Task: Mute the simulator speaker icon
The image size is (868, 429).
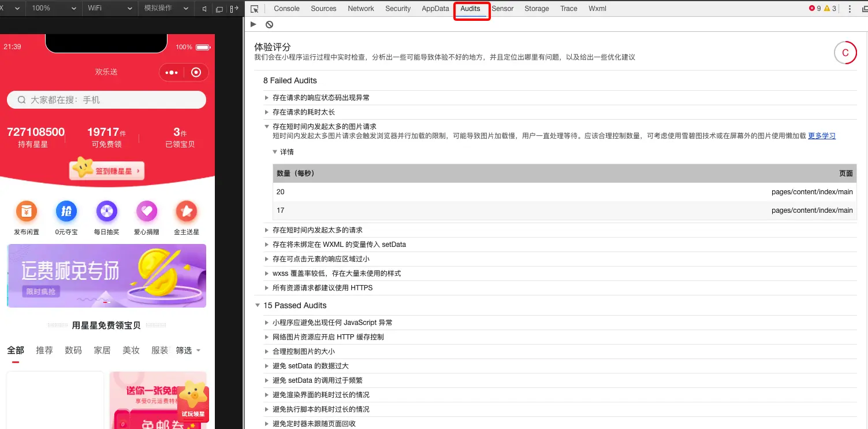Action: point(204,9)
